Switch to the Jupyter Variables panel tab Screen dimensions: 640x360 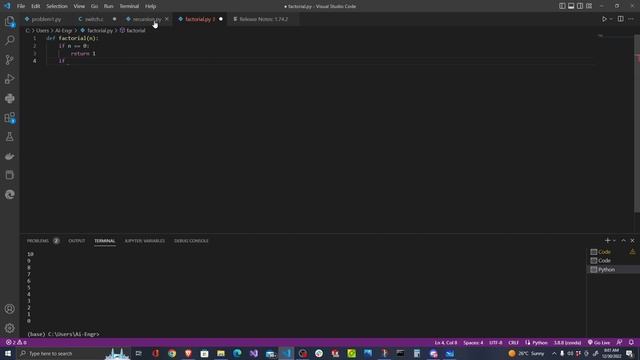pos(145,241)
